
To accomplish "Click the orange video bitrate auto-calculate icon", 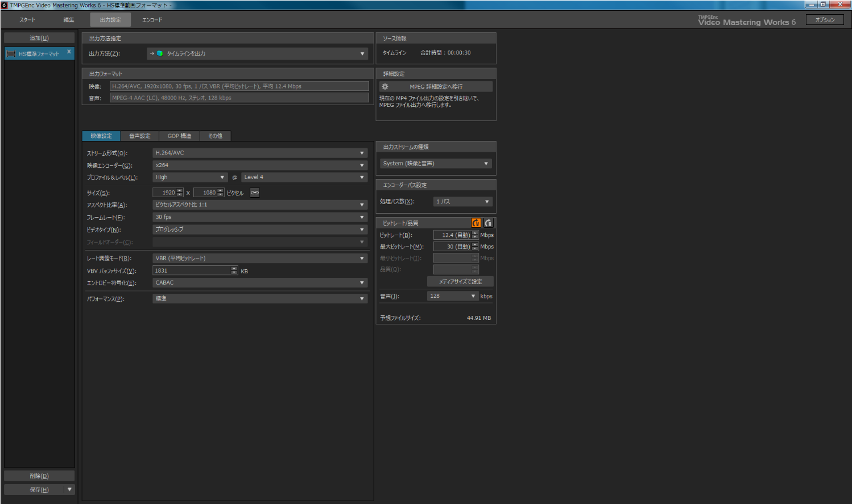I will click(x=476, y=223).
